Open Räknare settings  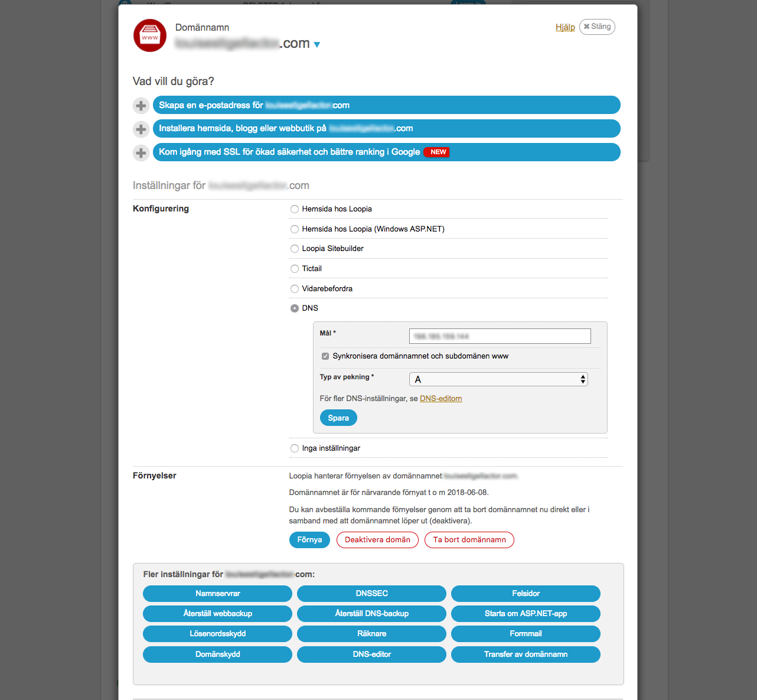pyautogui.click(x=371, y=634)
